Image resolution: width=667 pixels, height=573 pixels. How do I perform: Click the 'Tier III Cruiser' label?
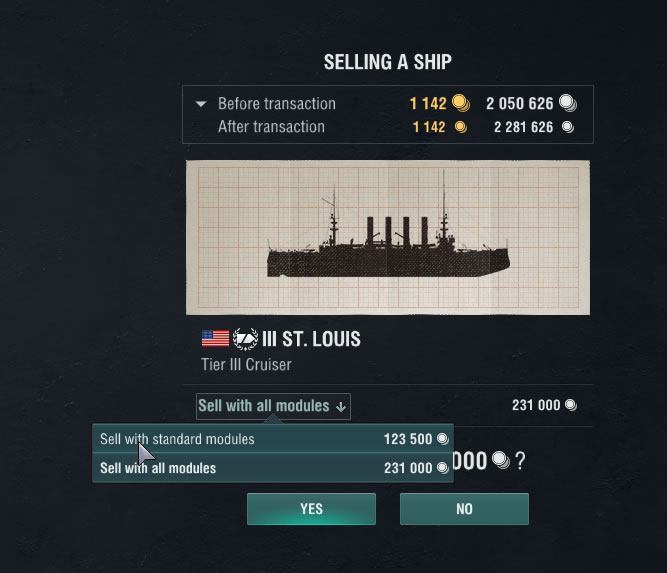(247, 365)
